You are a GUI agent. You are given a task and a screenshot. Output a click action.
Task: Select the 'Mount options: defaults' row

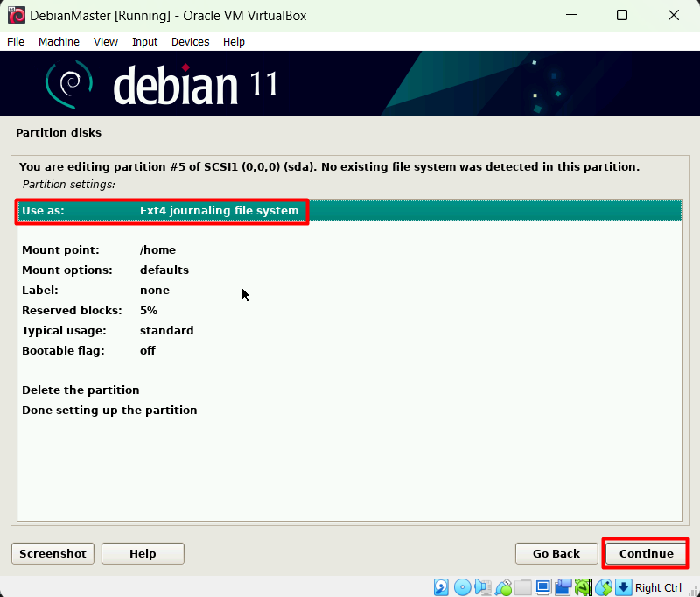click(x=349, y=270)
